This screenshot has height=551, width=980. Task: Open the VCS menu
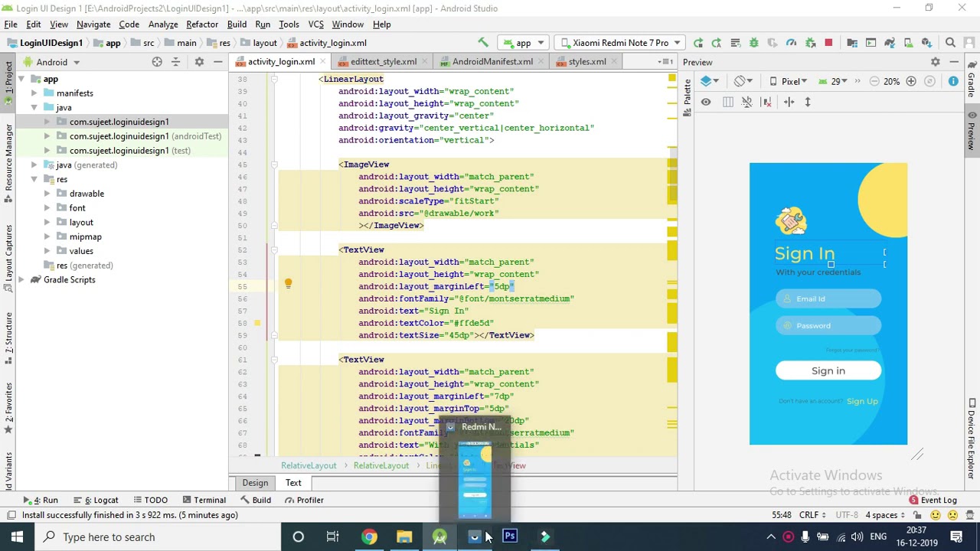tap(315, 24)
